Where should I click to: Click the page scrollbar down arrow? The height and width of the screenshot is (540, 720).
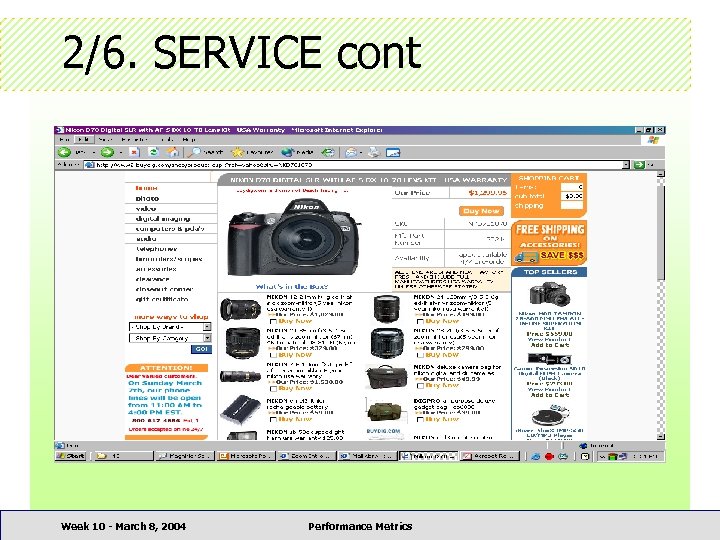661,436
